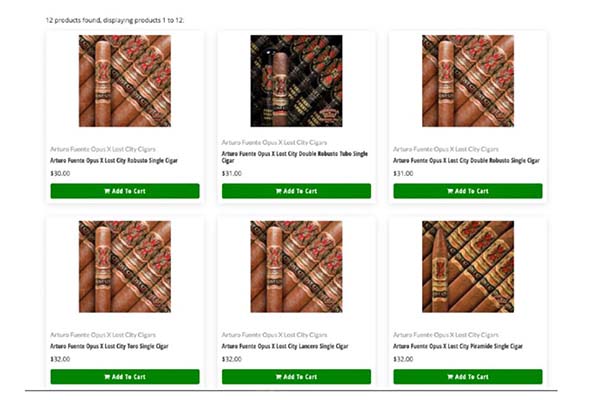
Task: Click category link above the Piramide title
Action: pyautogui.click(x=446, y=335)
